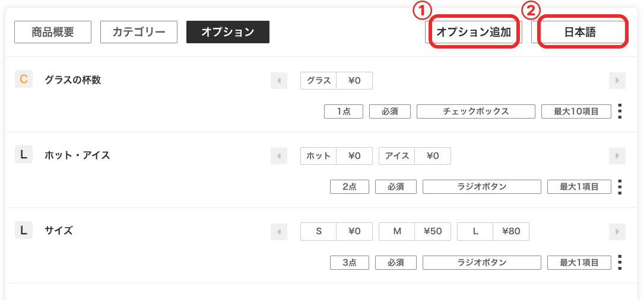Click オプション追加 button

(x=474, y=32)
